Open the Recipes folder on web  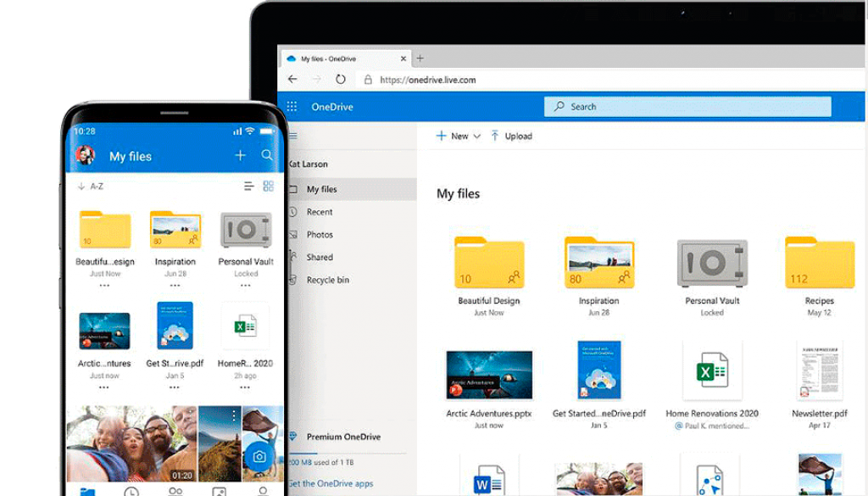pyautogui.click(x=820, y=262)
